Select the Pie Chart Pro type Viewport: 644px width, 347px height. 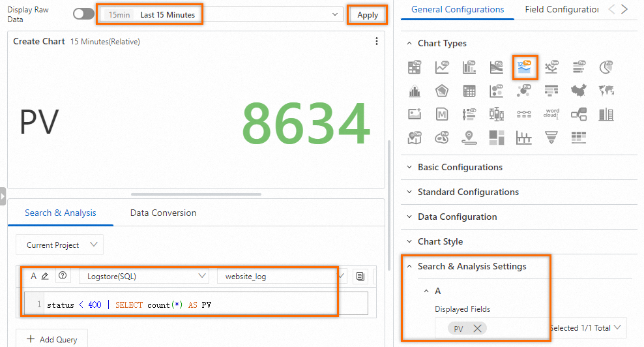tap(606, 67)
